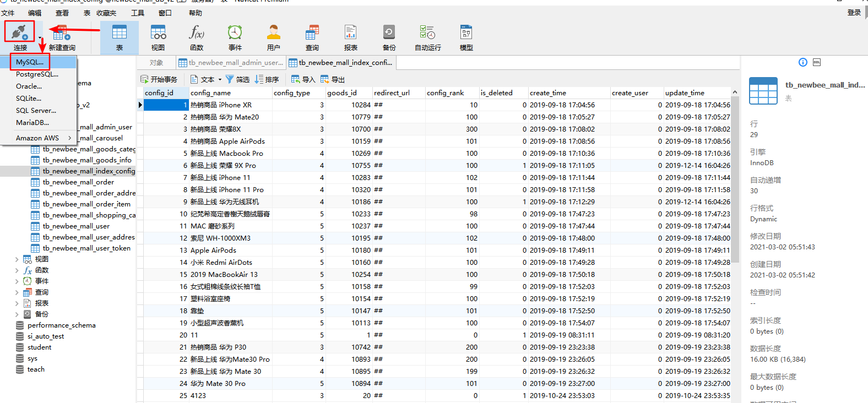Click the update_time column header
Screen dimensions: 868x403
pyautogui.click(x=697, y=93)
